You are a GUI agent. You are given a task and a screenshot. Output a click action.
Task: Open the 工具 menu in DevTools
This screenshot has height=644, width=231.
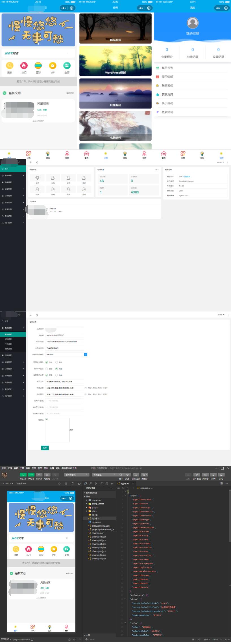coord(22,468)
